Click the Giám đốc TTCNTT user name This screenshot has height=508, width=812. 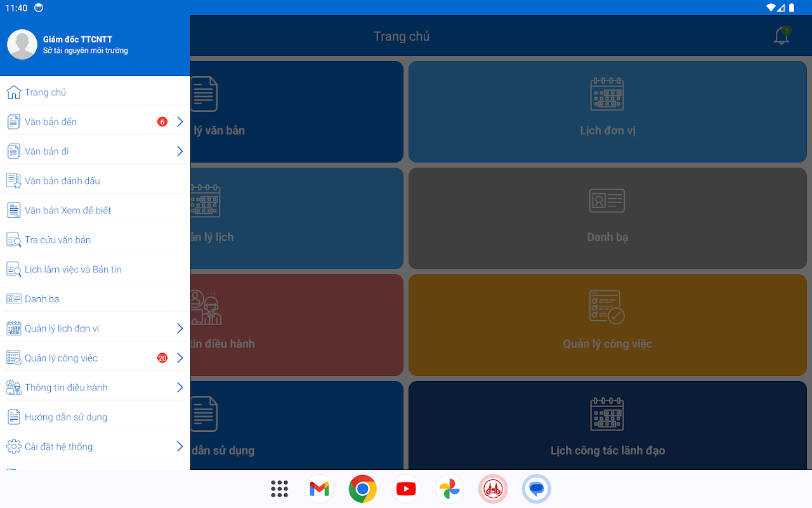77,39
